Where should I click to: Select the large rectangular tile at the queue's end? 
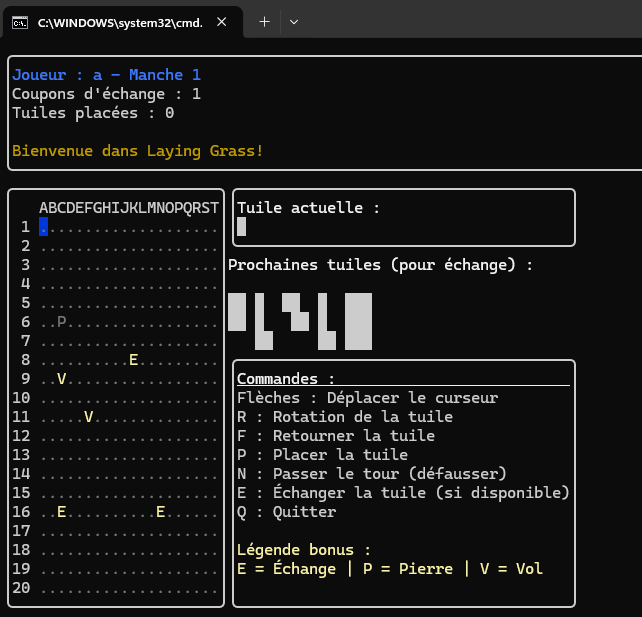[x=358, y=321]
